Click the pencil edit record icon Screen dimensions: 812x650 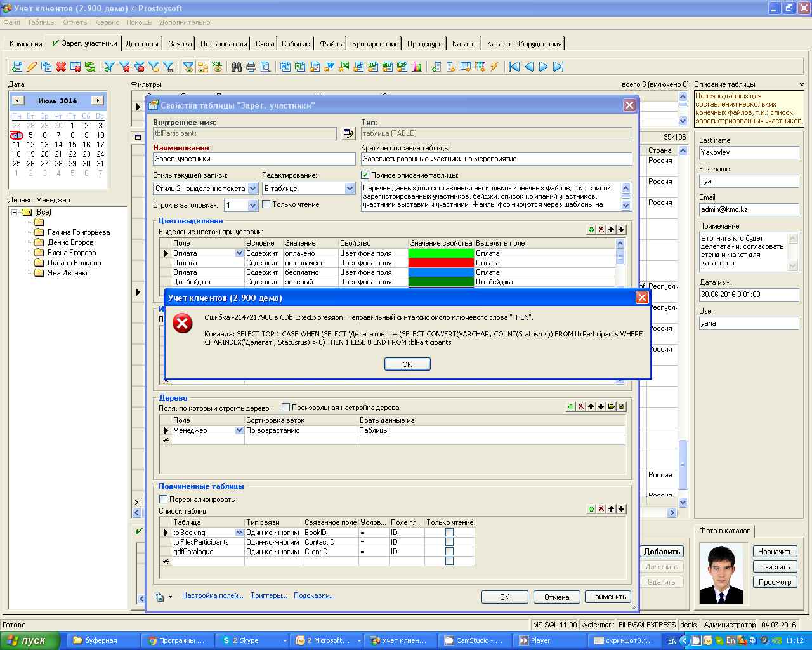(31, 67)
